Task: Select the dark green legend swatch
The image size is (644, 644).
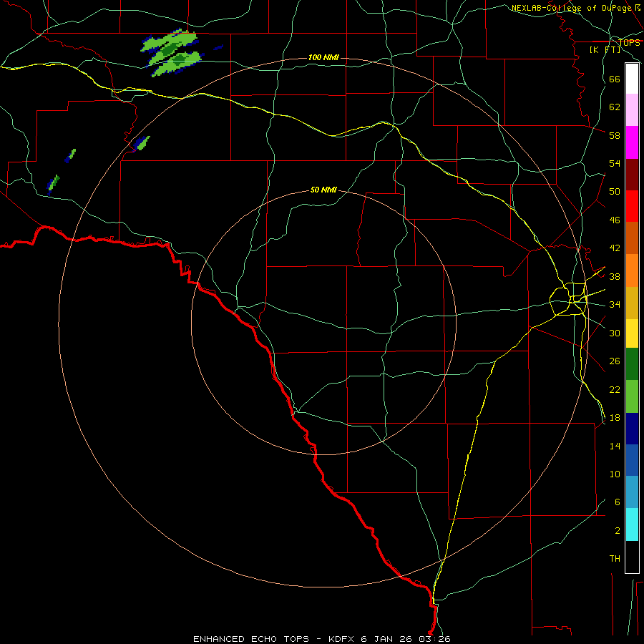Action: pyautogui.click(x=632, y=364)
